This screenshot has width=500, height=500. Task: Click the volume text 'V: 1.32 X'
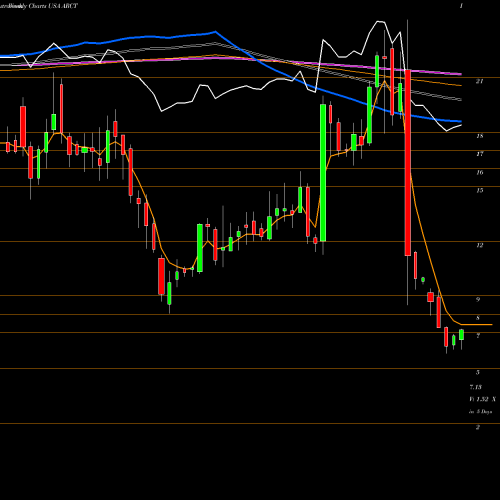[x=482, y=399]
